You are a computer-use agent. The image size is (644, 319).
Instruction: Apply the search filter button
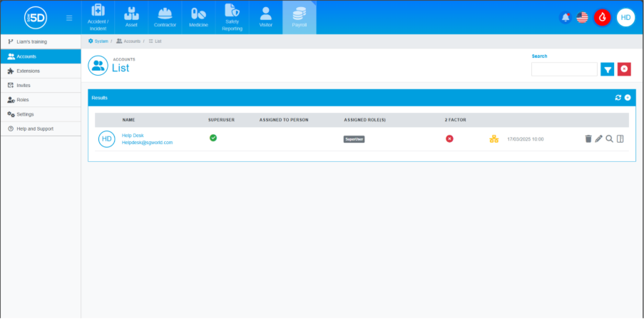pyautogui.click(x=608, y=69)
